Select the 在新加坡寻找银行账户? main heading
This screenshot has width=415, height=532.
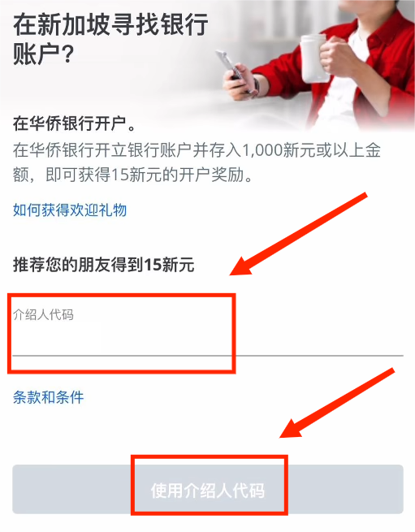coord(110,39)
